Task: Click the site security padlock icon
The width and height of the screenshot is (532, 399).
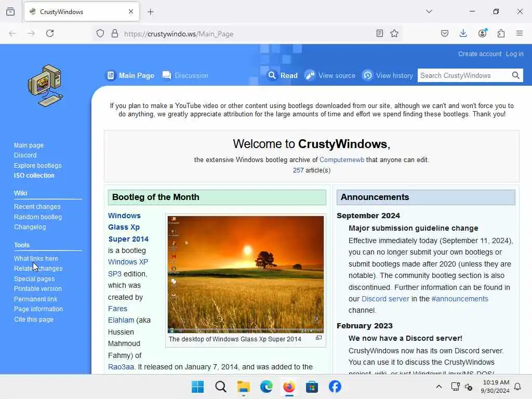Action: tap(115, 34)
